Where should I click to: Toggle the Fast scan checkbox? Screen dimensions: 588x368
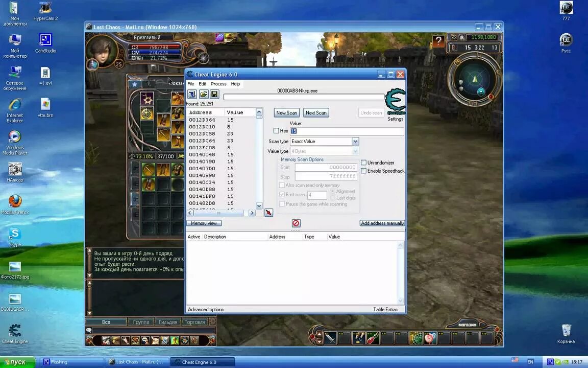pos(282,195)
